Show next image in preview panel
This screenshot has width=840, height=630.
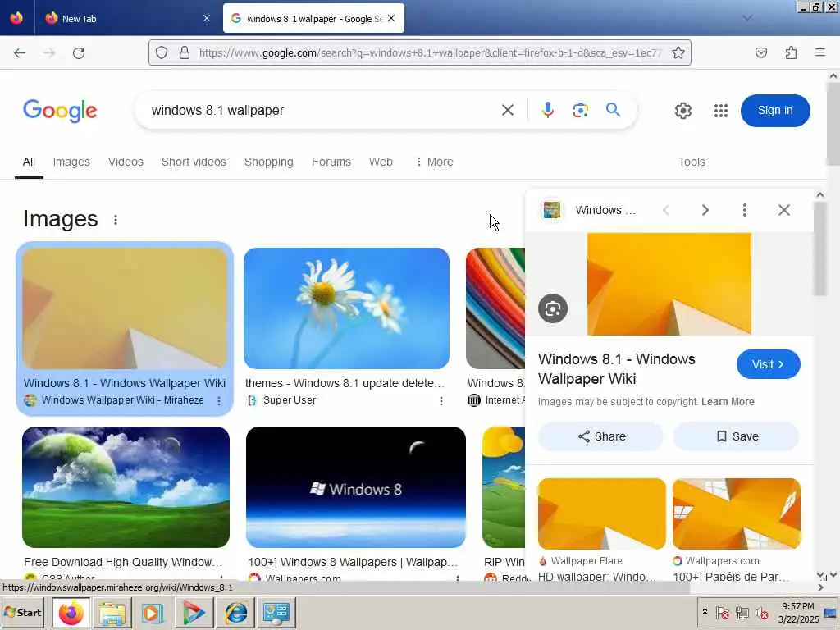[705, 210]
